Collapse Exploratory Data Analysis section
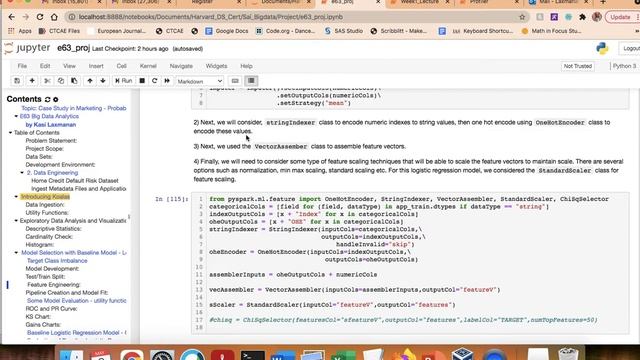The width and height of the screenshot is (640, 360). pyautogui.click(x=16, y=221)
